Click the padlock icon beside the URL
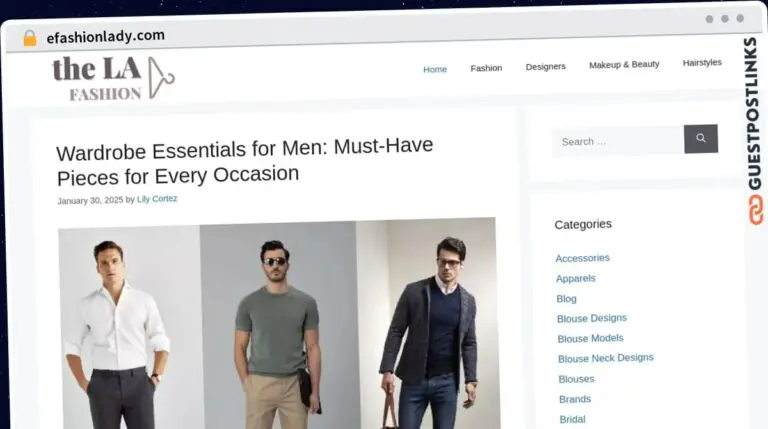This screenshot has width=768, height=429. [30, 38]
